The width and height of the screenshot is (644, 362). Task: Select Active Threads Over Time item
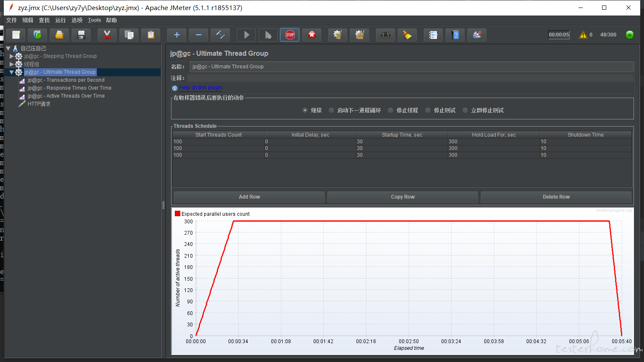click(x=66, y=96)
